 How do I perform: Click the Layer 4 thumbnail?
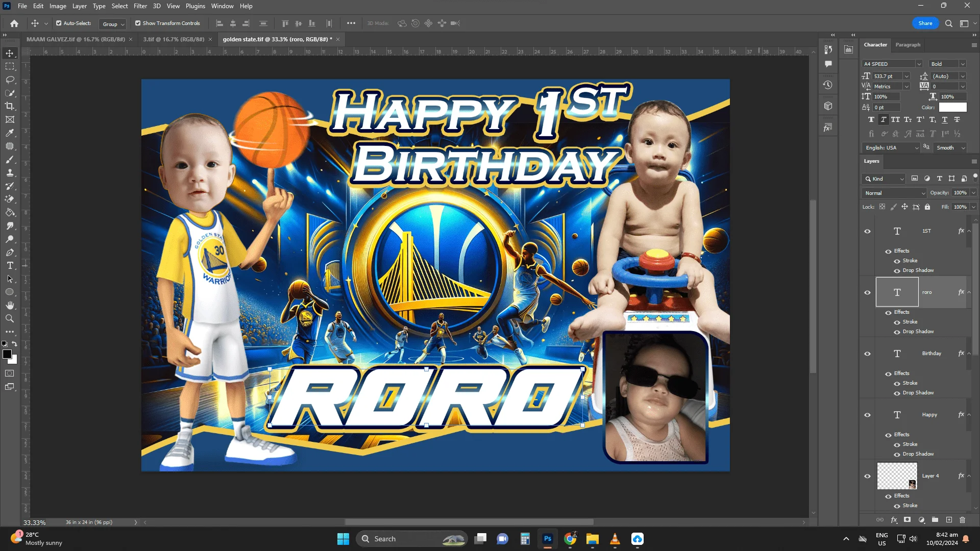pos(897,476)
